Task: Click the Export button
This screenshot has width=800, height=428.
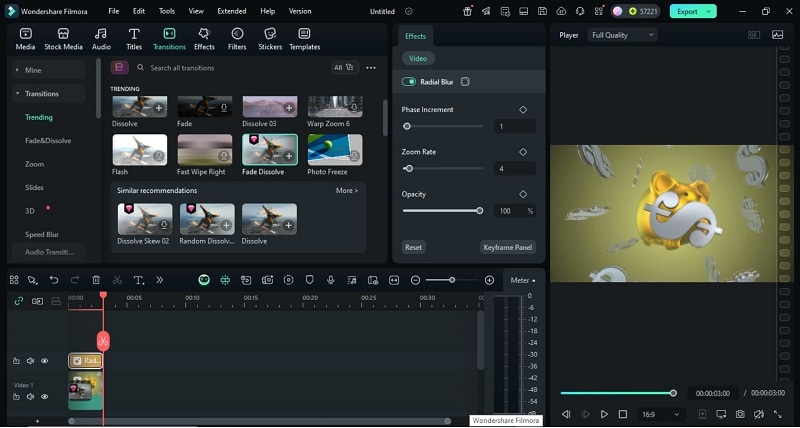Action: pos(687,11)
